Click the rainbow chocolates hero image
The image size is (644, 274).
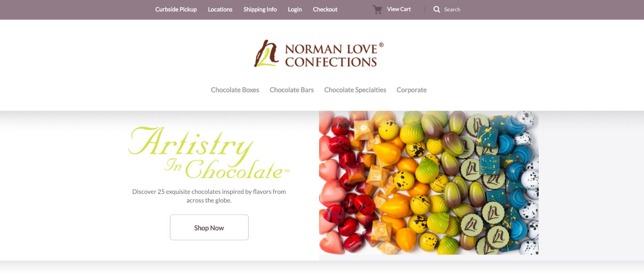coord(429,183)
